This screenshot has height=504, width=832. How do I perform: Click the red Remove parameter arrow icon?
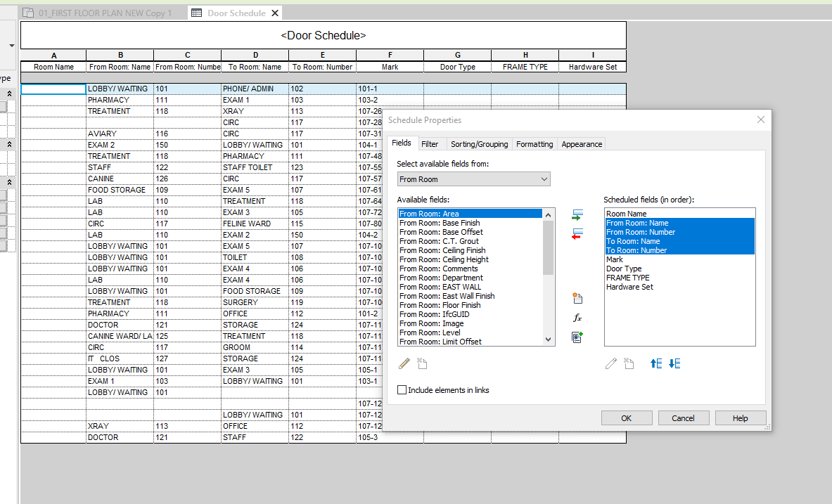tap(577, 233)
